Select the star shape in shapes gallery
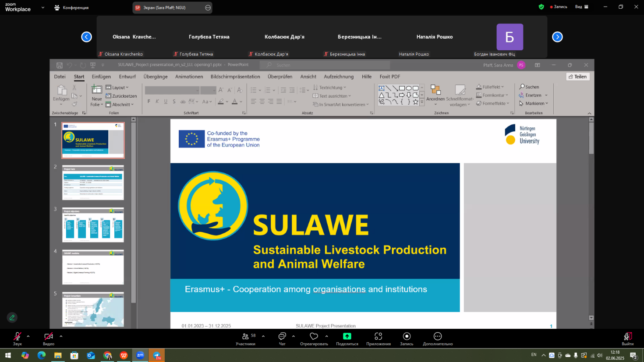Image resolution: width=644 pixels, height=362 pixels. coord(415,102)
